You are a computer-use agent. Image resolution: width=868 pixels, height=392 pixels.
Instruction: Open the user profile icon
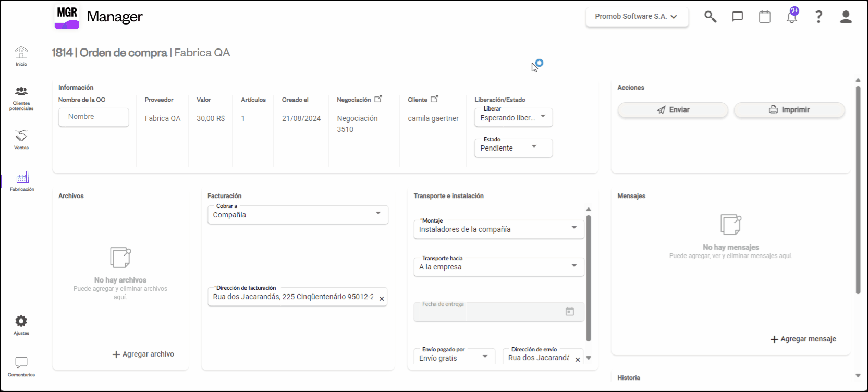click(x=846, y=17)
